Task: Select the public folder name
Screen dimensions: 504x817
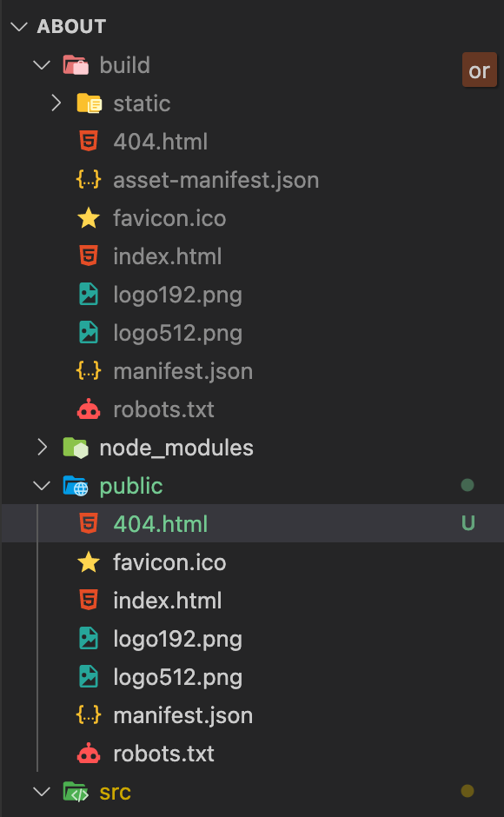Action: 131,487
